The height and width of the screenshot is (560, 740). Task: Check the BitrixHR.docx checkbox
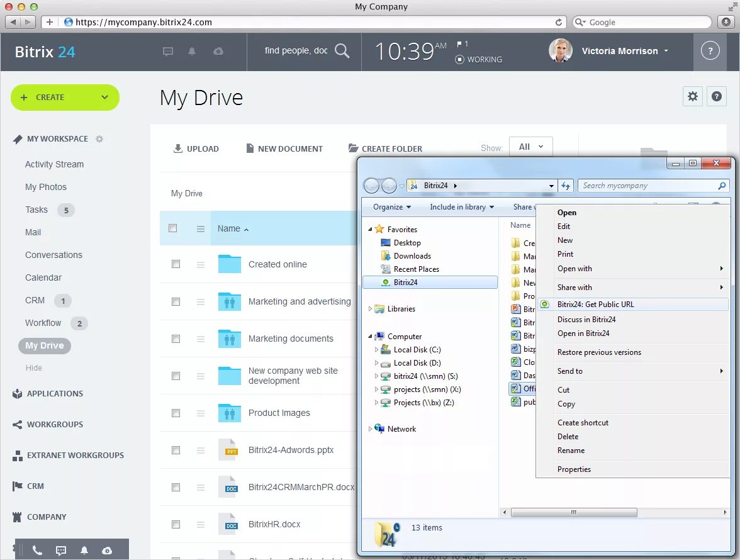coord(176,525)
